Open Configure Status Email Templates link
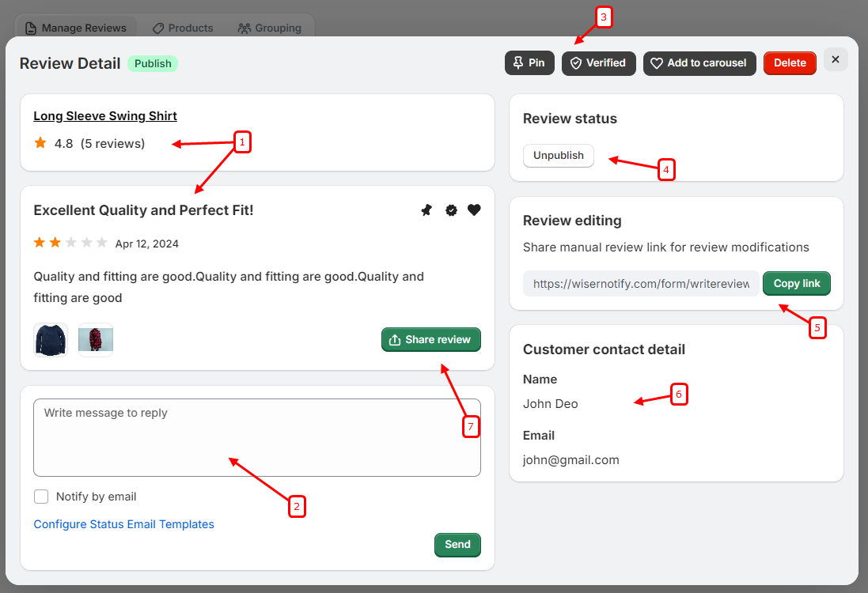Viewport: 868px width, 593px height. [123, 524]
